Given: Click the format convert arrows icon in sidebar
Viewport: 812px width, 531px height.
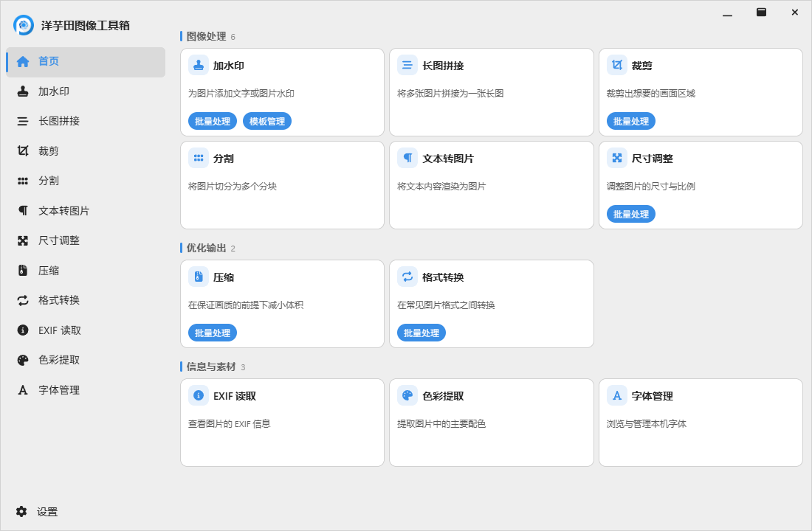Looking at the screenshot, I should coord(23,300).
